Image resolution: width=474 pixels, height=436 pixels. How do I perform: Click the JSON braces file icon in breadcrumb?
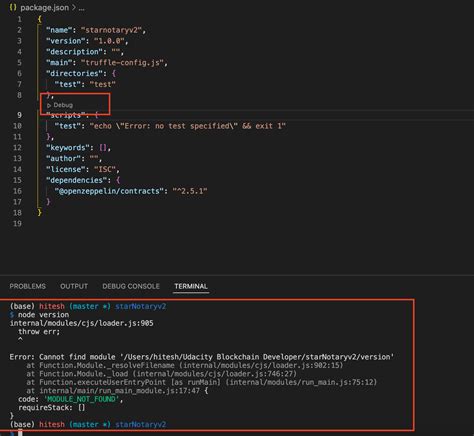[13, 7]
